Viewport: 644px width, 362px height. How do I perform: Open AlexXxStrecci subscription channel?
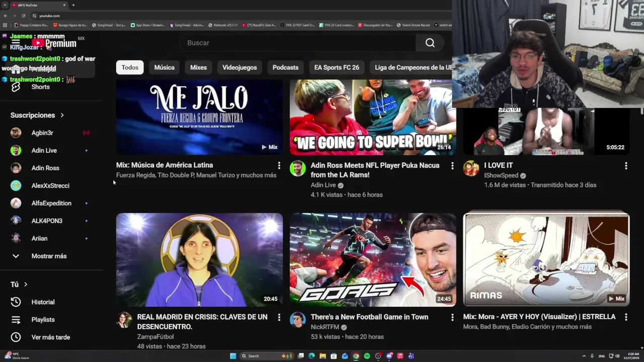(50, 186)
